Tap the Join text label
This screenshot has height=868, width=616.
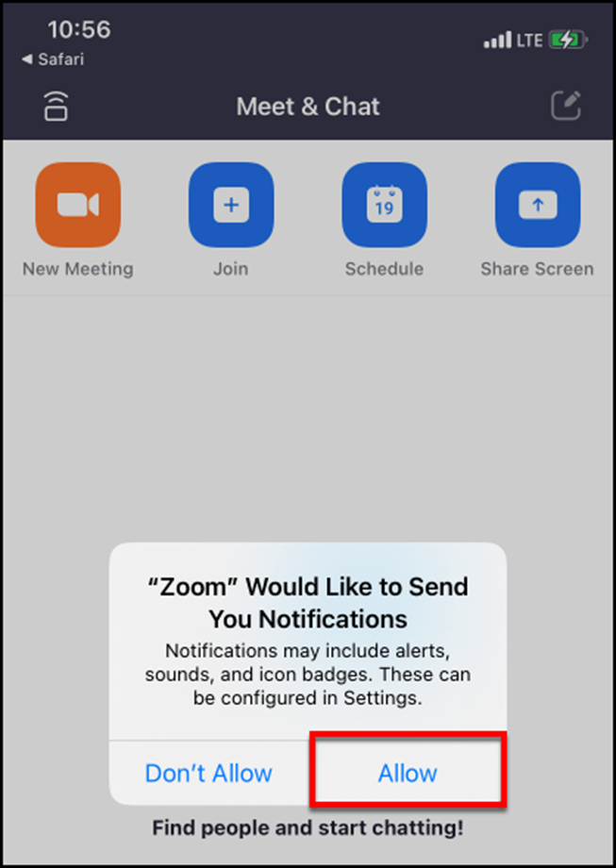[x=231, y=269]
